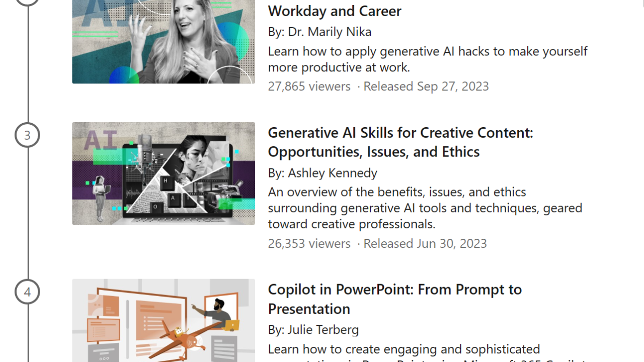Screen dimensions: 644x362
Task: Open "Generative AI Skills for Creative Content" title link
Action: point(400,142)
